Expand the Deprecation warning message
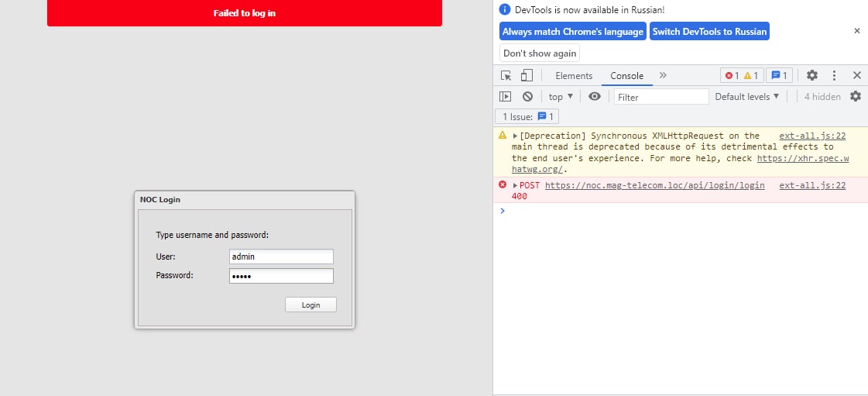Image resolution: width=868 pixels, height=396 pixels. pos(516,136)
